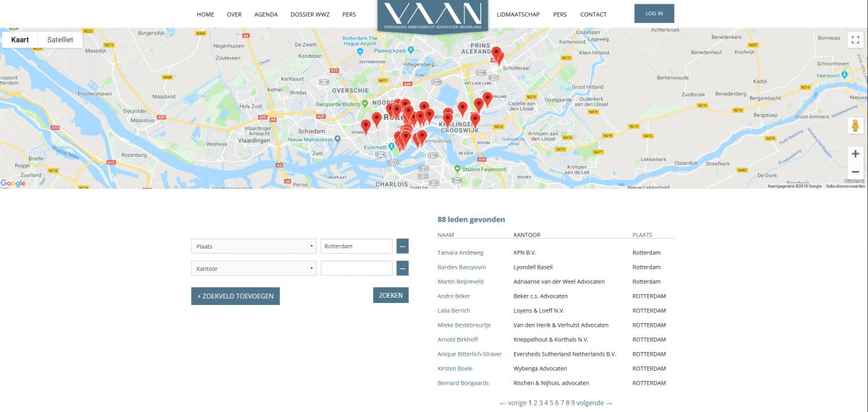Screen dimensions: 868x412
Task: Go to results page 5
Action: [x=551, y=403]
